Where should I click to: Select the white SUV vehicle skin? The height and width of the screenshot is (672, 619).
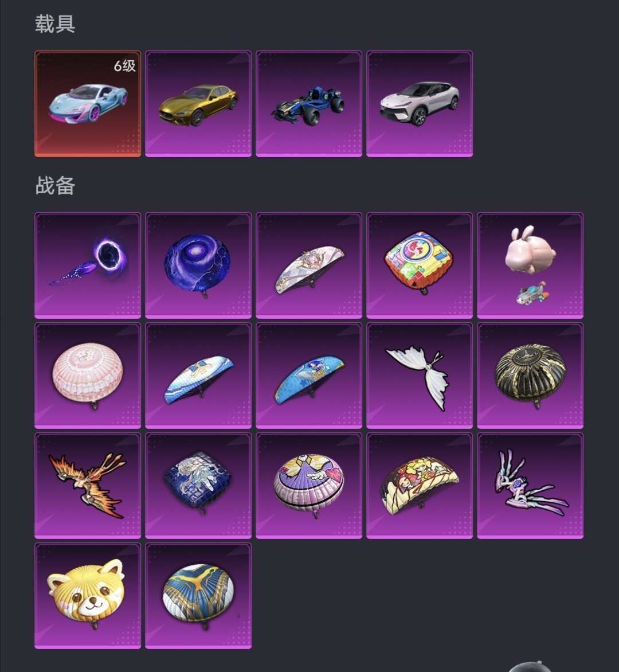[420, 104]
